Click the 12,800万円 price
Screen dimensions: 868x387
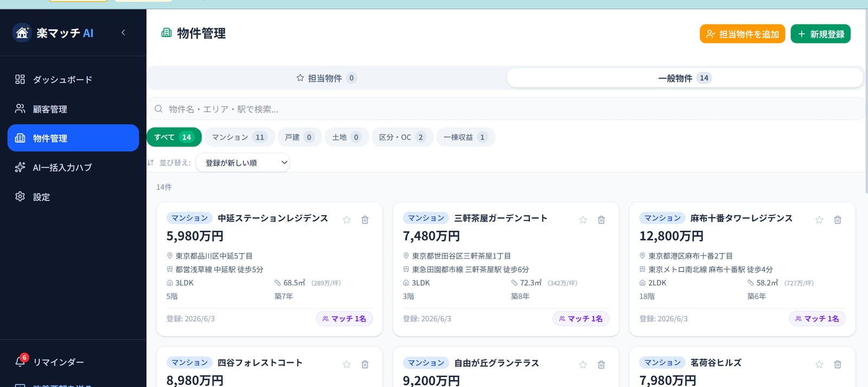(672, 236)
